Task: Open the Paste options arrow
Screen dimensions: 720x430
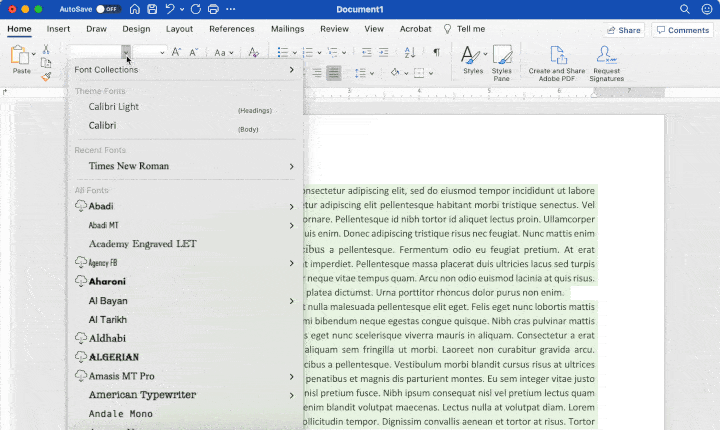Action: pos(34,54)
